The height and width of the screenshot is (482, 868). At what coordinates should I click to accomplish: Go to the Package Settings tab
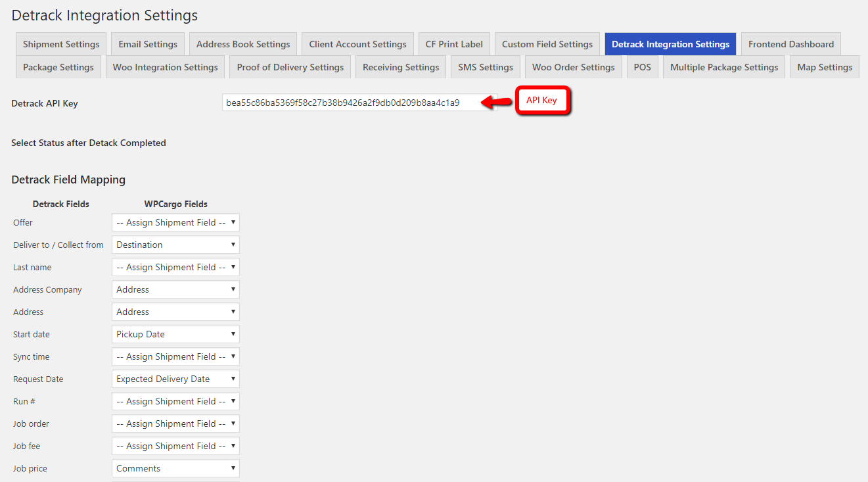click(58, 67)
